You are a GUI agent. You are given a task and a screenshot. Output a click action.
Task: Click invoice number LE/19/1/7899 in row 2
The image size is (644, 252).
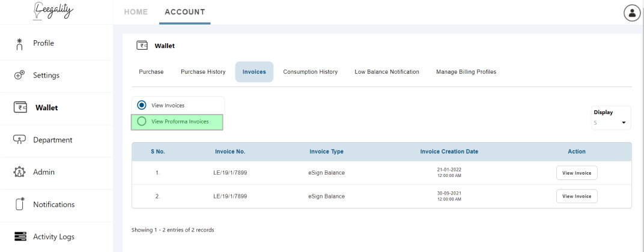230,196
